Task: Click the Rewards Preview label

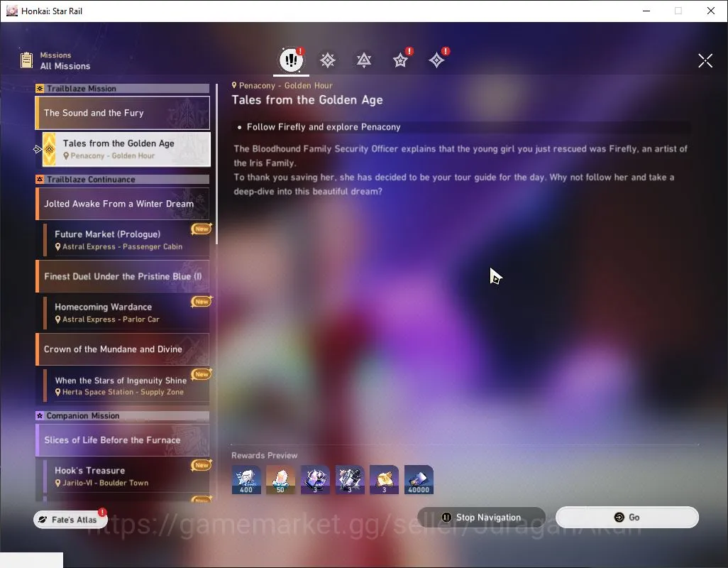Action: pyautogui.click(x=264, y=456)
